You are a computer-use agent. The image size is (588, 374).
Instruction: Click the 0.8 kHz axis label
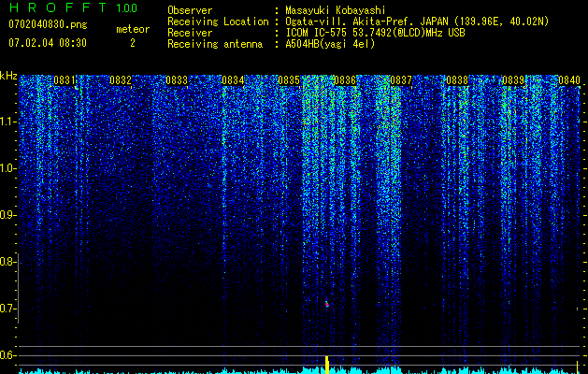coord(7,262)
